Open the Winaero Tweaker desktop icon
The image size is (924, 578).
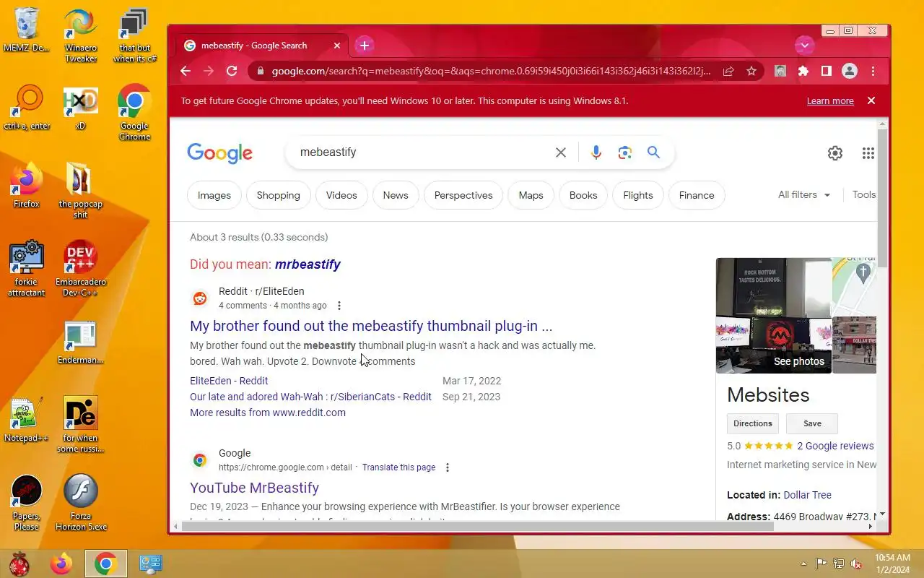[x=80, y=35]
